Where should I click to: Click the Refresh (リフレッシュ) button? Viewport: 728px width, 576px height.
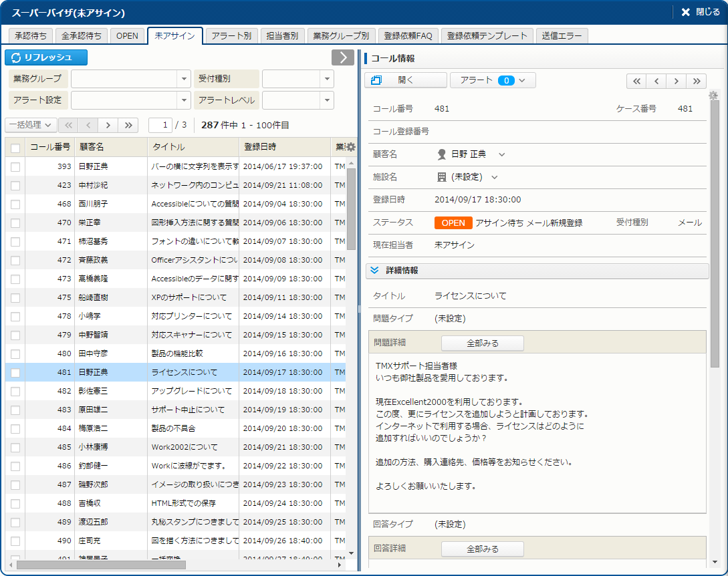pyautogui.click(x=46, y=57)
